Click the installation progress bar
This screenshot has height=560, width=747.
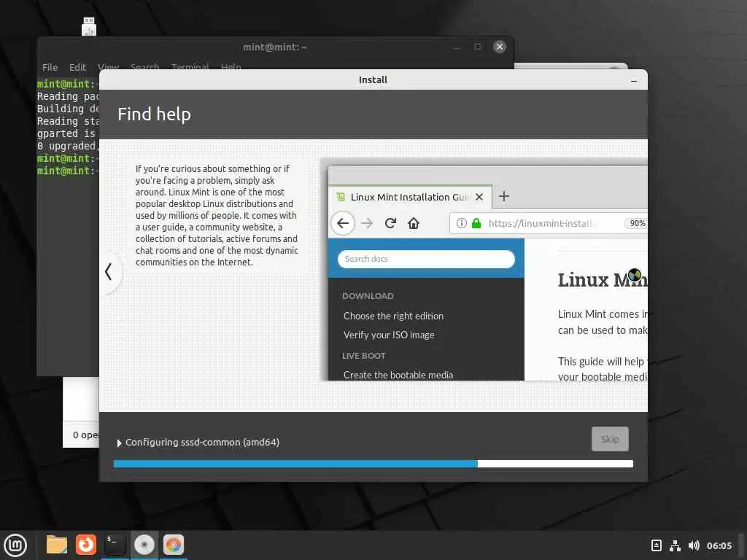click(x=373, y=464)
